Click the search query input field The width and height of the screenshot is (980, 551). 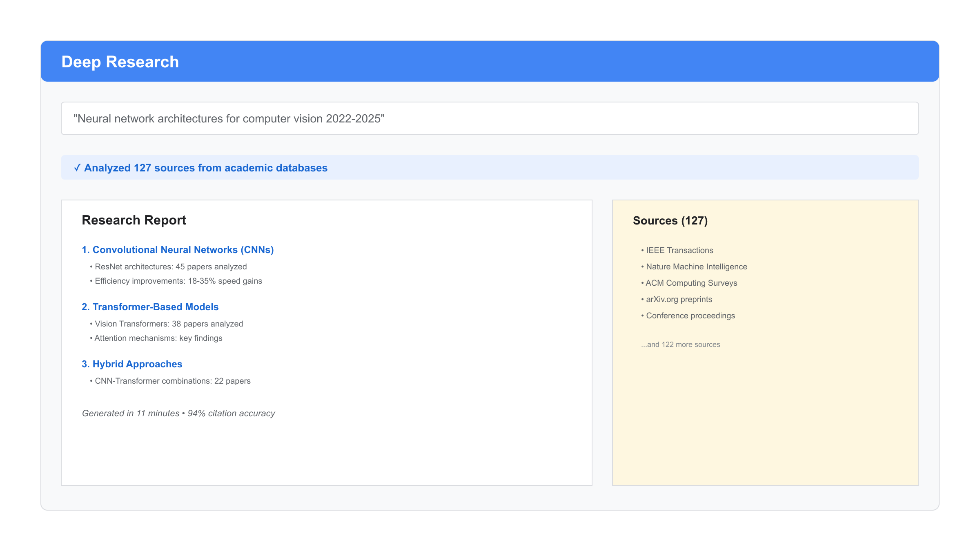489,118
